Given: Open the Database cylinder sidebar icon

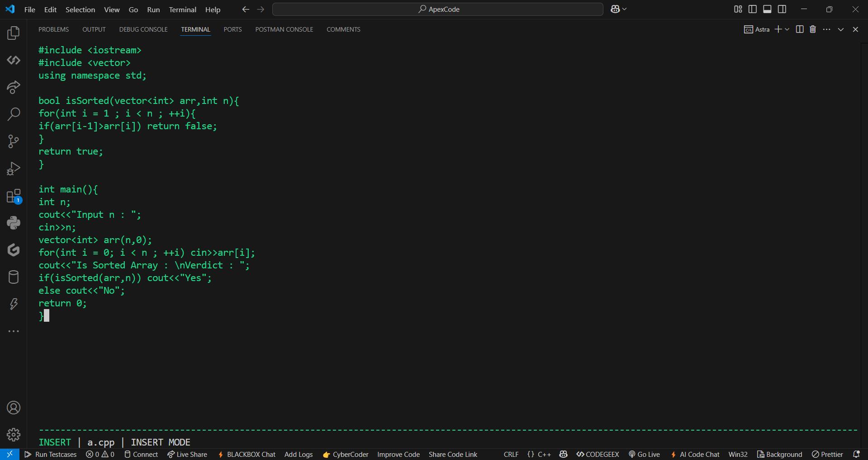Looking at the screenshot, I should tap(14, 277).
